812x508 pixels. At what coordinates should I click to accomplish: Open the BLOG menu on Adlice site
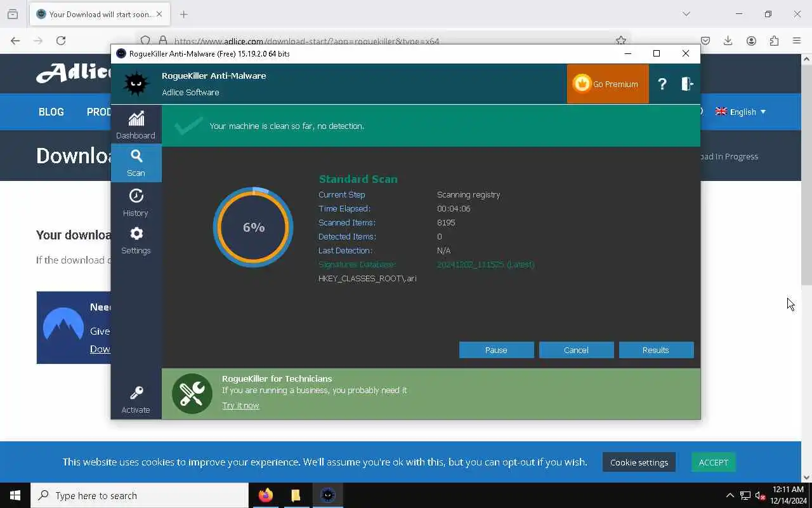click(51, 112)
